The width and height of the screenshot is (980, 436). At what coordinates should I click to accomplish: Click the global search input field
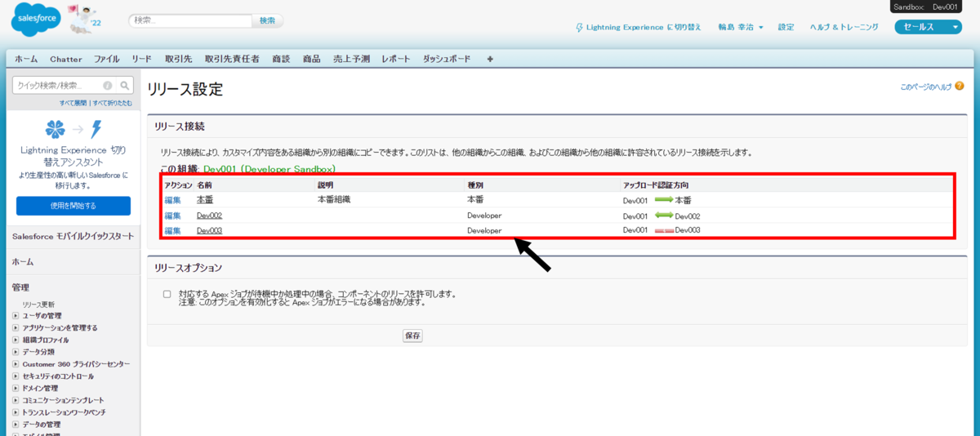(x=190, y=20)
